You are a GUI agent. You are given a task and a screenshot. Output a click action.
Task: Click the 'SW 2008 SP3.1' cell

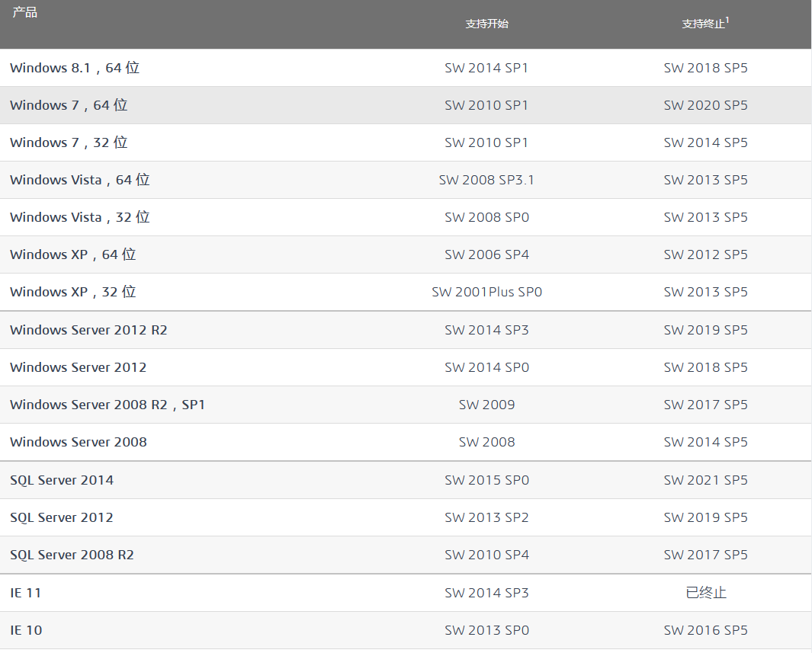[486, 180]
